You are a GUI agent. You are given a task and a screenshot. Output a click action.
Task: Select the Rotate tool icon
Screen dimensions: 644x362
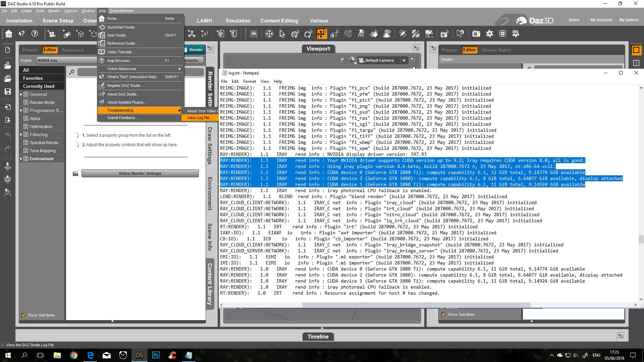pos(308,34)
